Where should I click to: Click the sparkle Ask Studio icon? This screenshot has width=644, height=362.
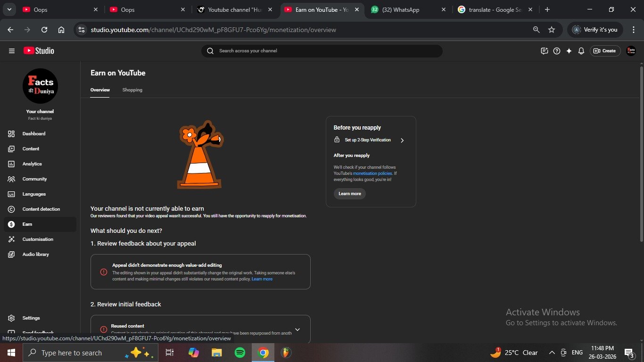pos(569,51)
